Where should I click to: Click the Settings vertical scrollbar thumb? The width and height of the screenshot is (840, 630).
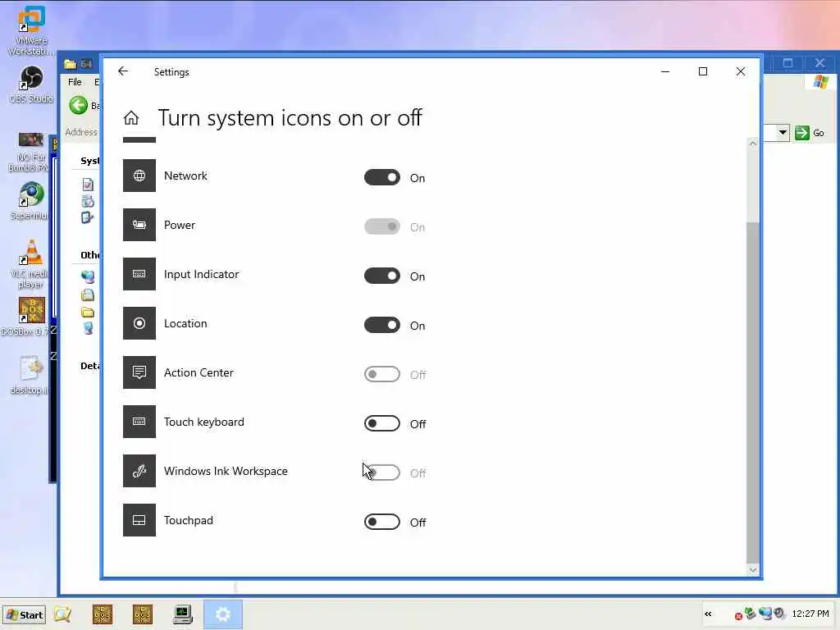click(753, 392)
